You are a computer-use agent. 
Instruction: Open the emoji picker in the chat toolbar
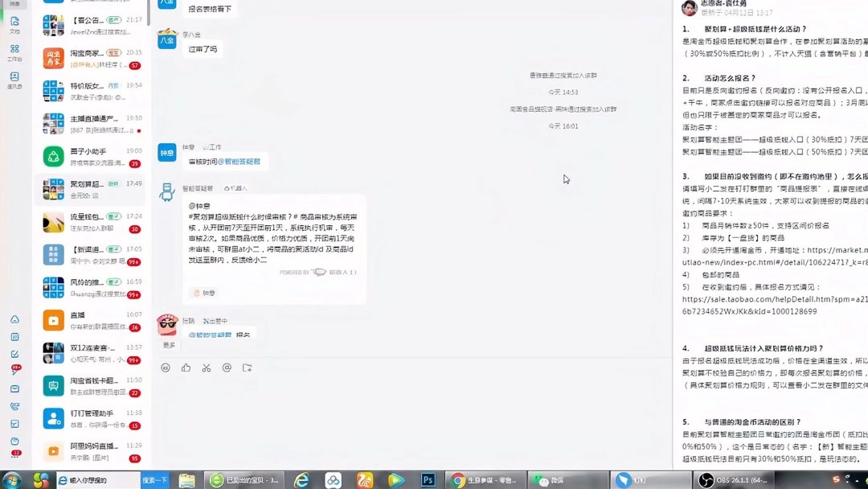point(166,367)
